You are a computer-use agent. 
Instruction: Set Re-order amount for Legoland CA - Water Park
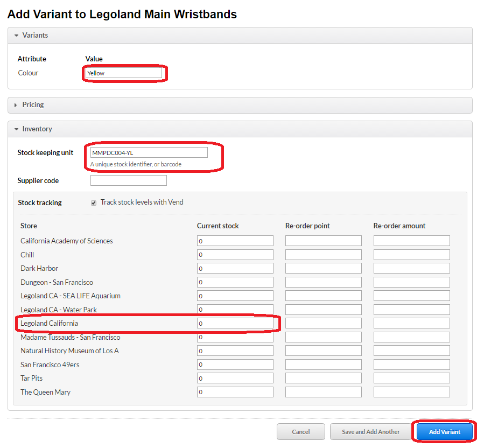pyautogui.click(x=412, y=310)
